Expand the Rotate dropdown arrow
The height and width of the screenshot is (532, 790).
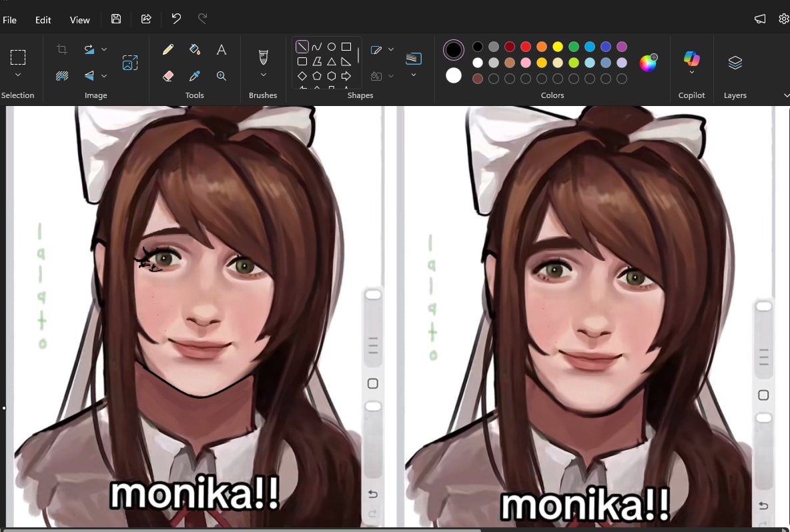pyautogui.click(x=104, y=49)
